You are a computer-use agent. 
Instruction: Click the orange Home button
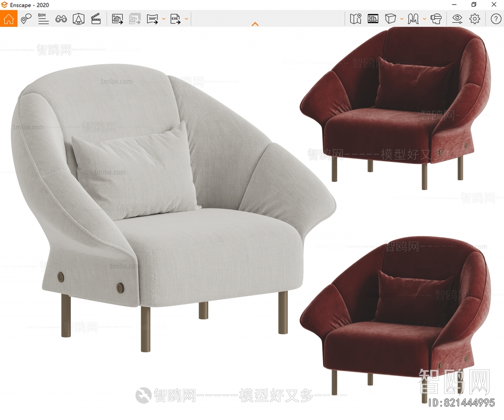(x=9, y=19)
